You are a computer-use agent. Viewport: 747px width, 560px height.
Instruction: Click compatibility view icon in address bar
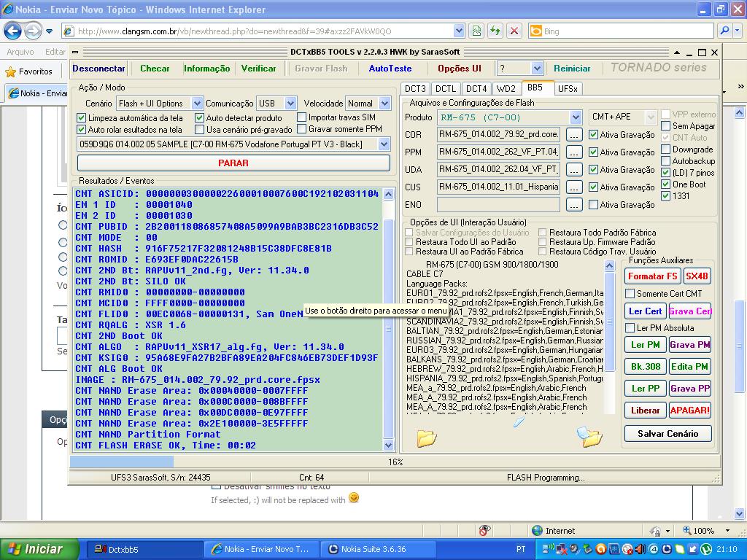[x=476, y=31]
